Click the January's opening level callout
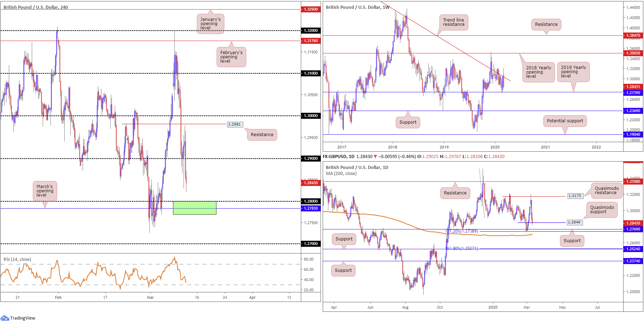644x321 pixels. 210,24
